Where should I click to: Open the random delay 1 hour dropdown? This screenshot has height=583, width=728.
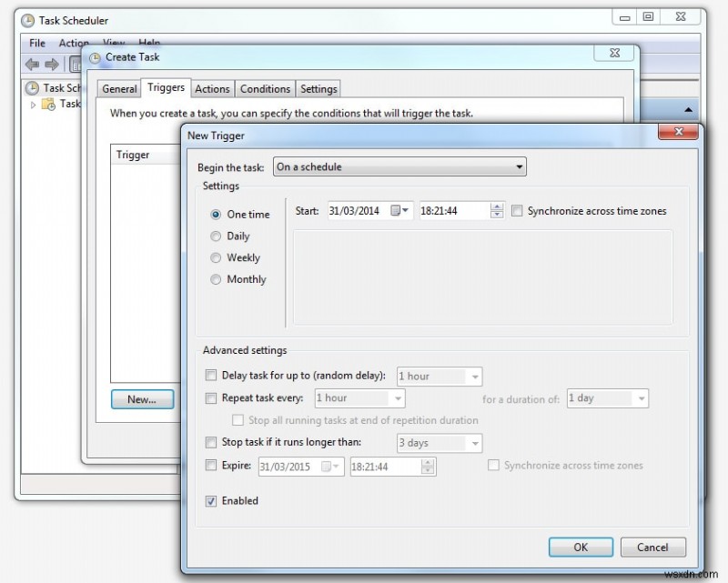440,377
